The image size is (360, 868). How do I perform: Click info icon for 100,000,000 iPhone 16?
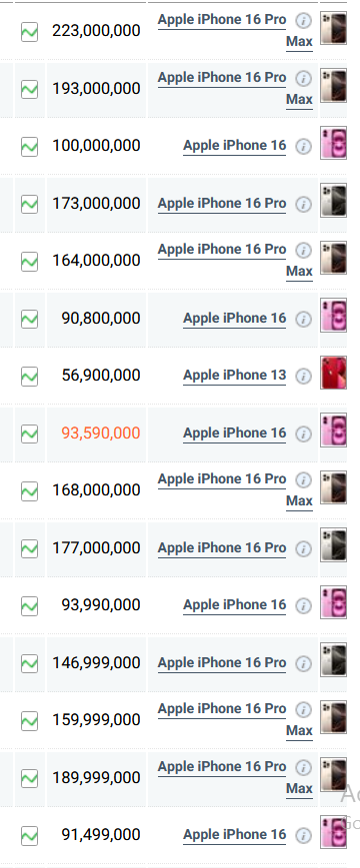(x=303, y=146)
